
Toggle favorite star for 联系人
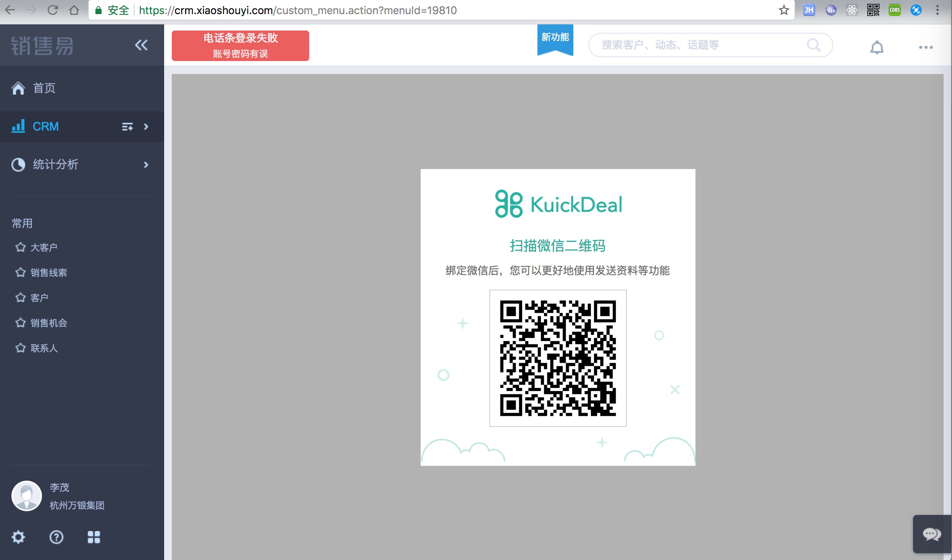click(20, 348)
